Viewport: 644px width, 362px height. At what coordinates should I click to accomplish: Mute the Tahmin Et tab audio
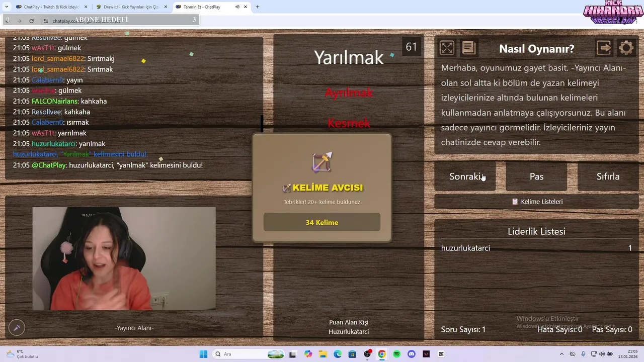point(237,7)
